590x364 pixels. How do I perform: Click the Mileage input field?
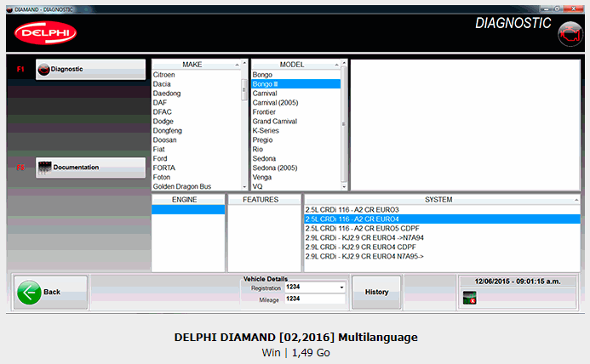(x=315, y=299)
